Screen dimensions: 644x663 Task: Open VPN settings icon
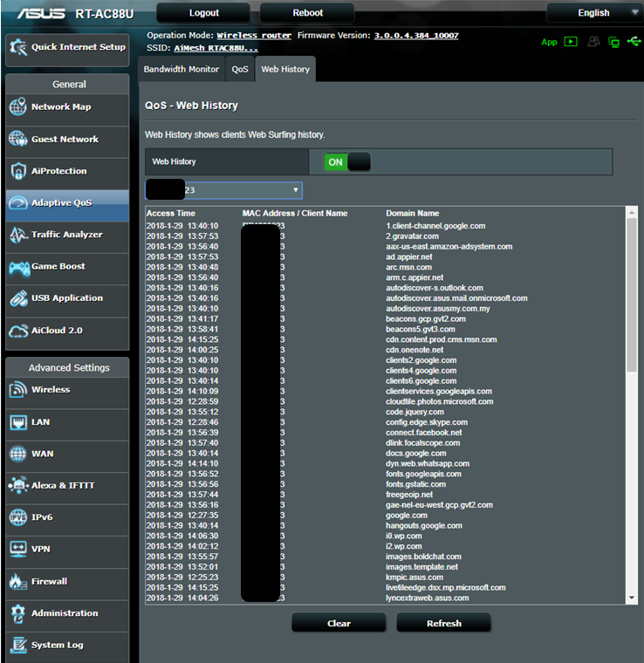[17, 549]
